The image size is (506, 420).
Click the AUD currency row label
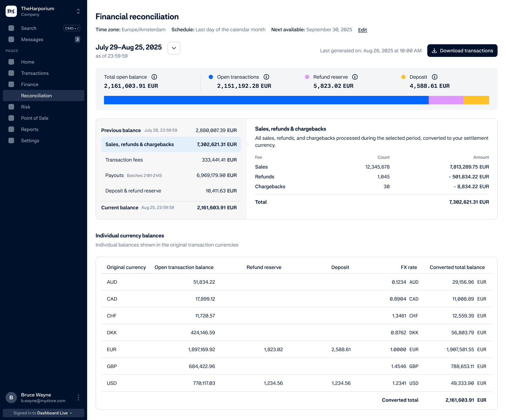[x=112, y=282]
